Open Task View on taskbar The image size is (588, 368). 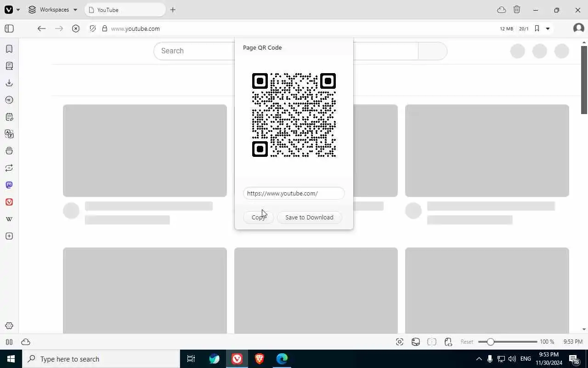click(191, 359)
